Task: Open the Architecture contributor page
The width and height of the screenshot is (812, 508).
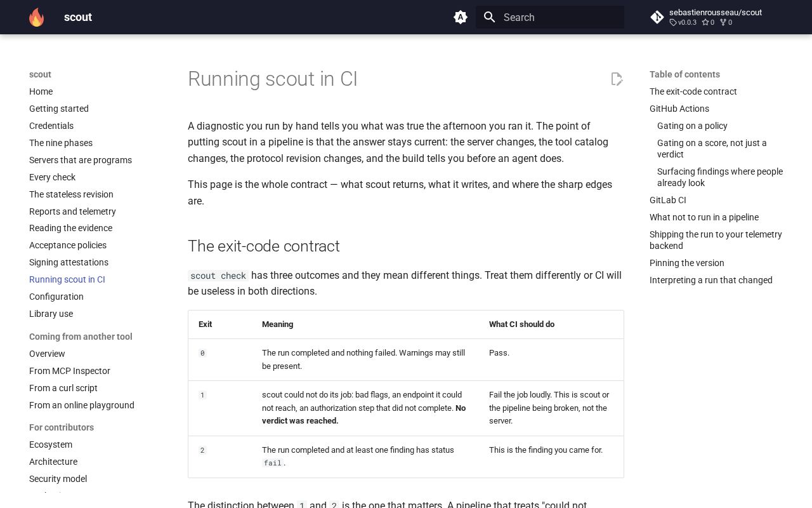Action: (x=53, y=462)
